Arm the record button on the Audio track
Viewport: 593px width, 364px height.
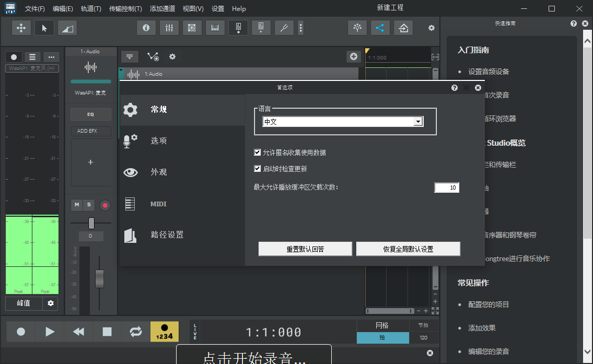pos(105,205)
